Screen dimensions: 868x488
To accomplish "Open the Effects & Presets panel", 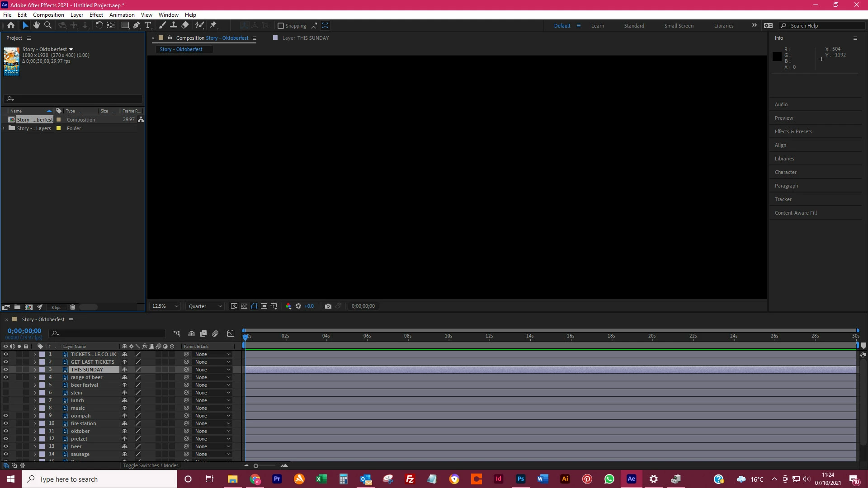I will [793, 131].
